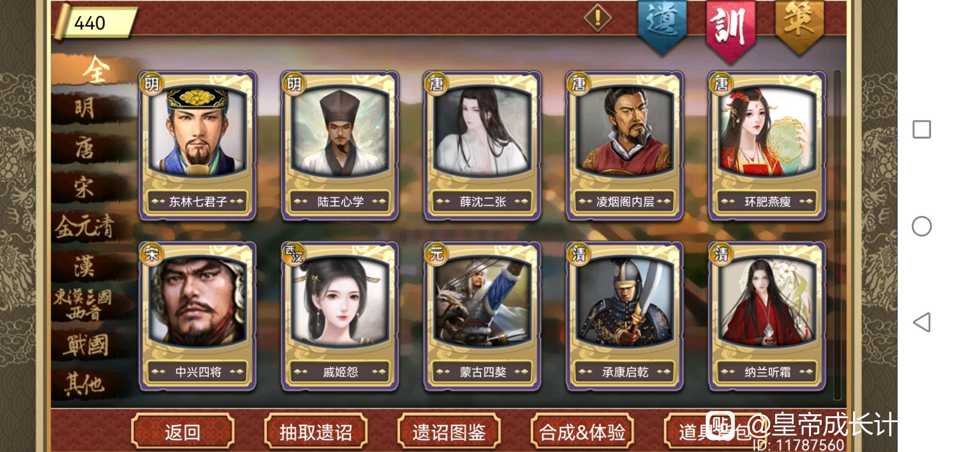The image size is (980, 452).
Task: Open the blue 遗 banner icon
Action: click(x=662, y=25)
